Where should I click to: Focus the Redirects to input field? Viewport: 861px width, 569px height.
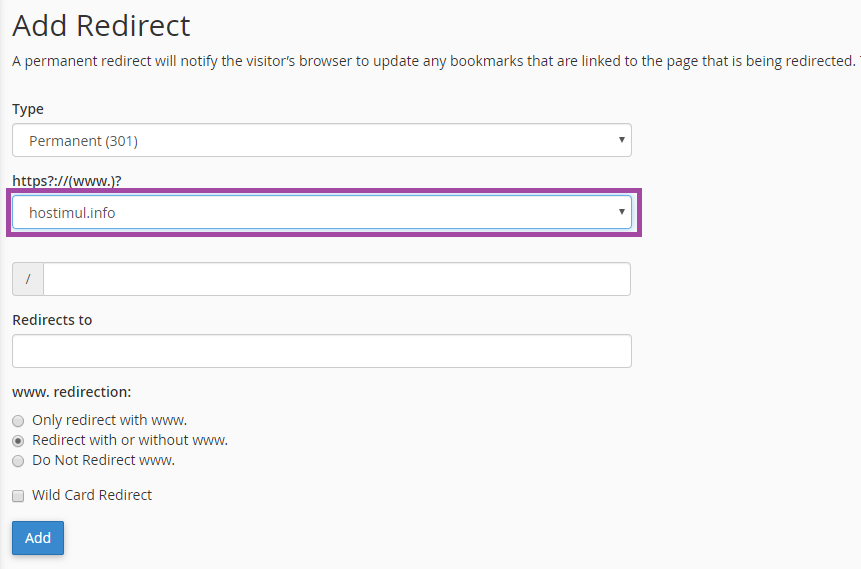[x=321, y=351]
